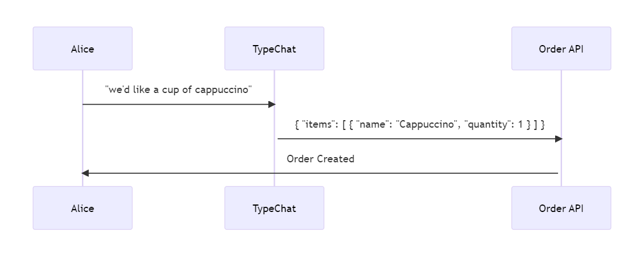Click the top TypeChat participant box
This screenshot has width=644, height=253.
(x=274, y=49)
